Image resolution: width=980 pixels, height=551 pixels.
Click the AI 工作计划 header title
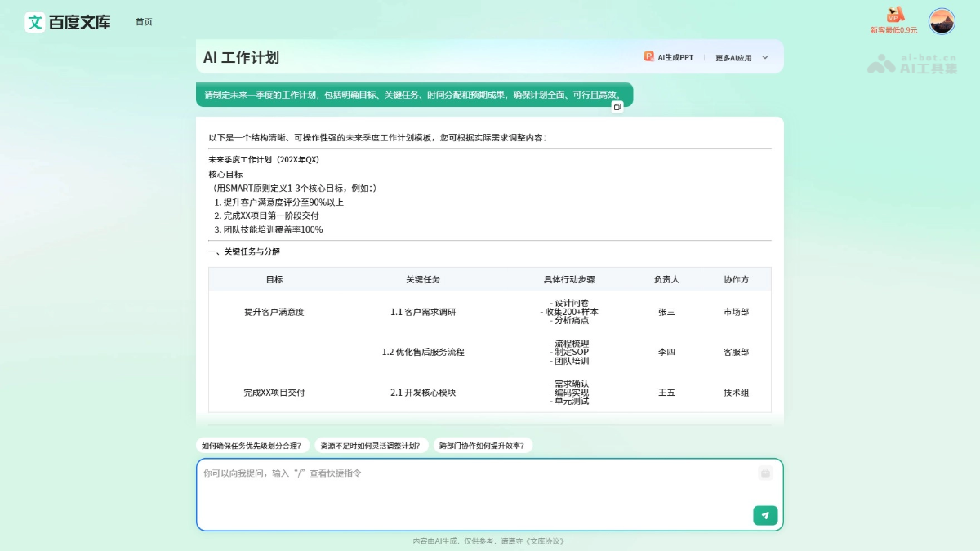click(x=239, y=57)
